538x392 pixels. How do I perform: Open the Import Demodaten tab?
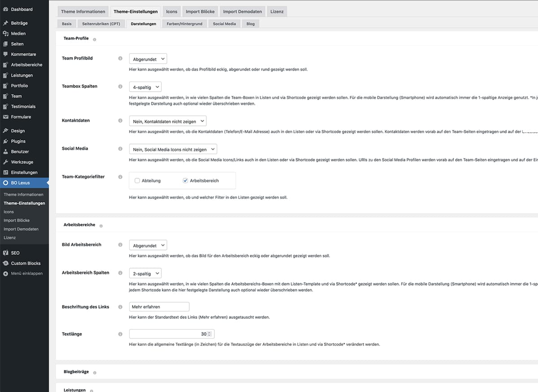coord(241,12)
